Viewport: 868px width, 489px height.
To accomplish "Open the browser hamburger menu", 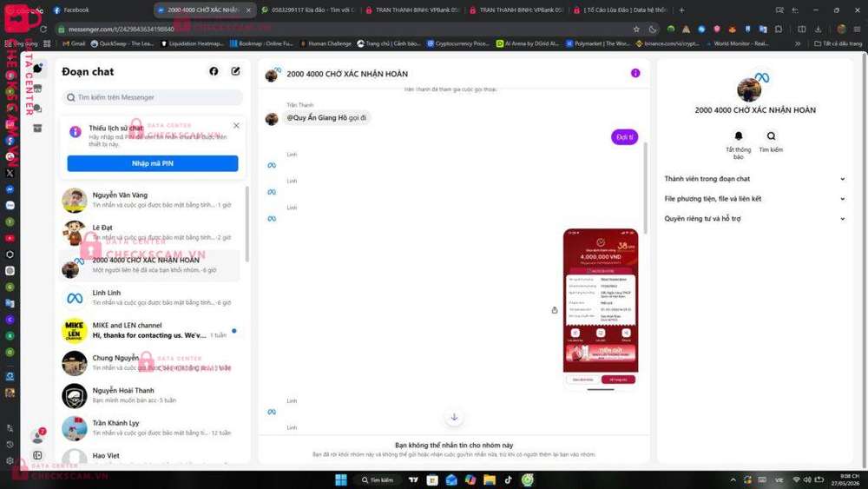I will point(857,29).
